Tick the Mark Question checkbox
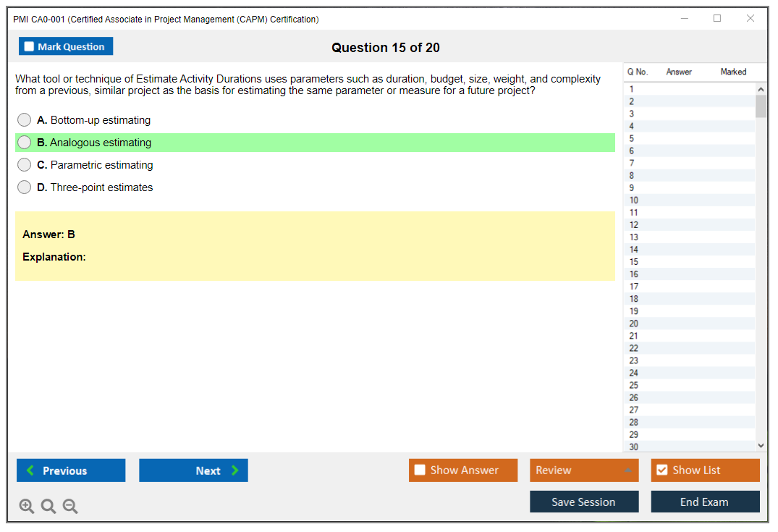778x532 pixels. pos(30,47)
